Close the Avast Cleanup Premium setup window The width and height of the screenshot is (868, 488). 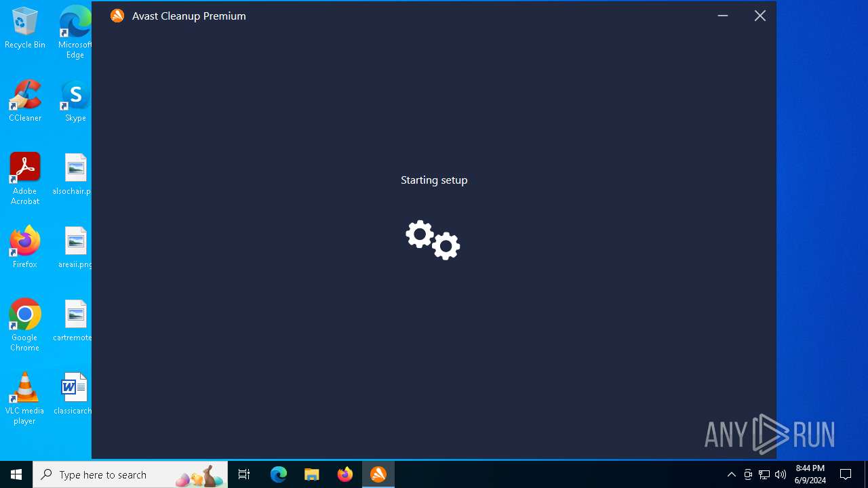pos(760,16)
